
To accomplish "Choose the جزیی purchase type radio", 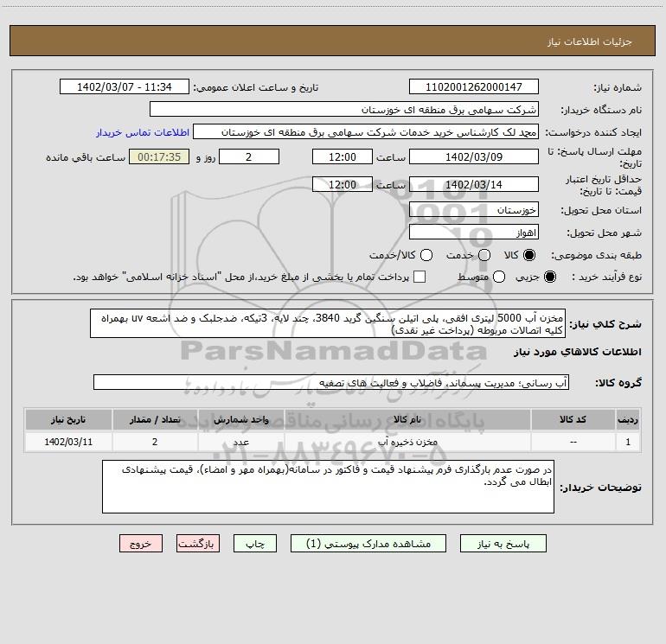I will [x=550, y=277].
